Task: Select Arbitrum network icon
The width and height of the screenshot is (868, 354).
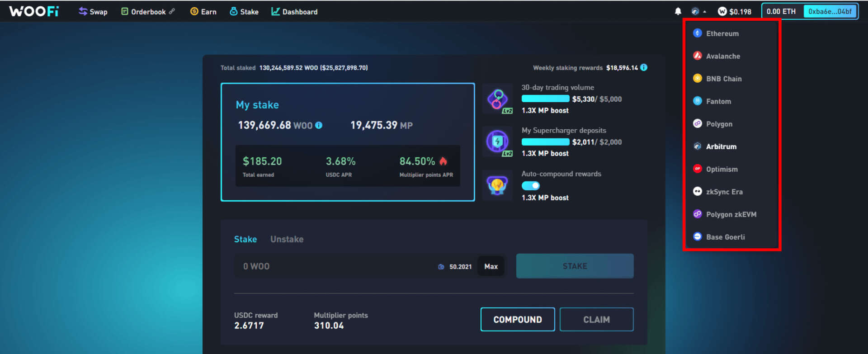Action: click(697, 146)
